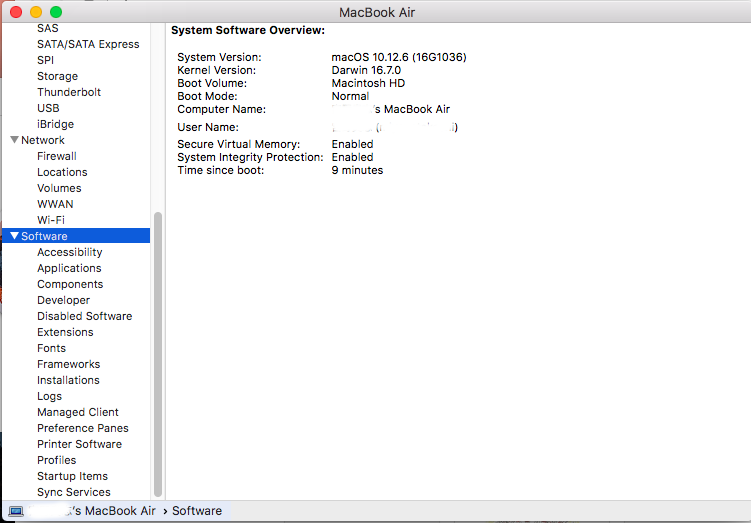Screen dimensions: 751x523
Task: Select iBridge in the sidebar
Action: pos(56,124)
